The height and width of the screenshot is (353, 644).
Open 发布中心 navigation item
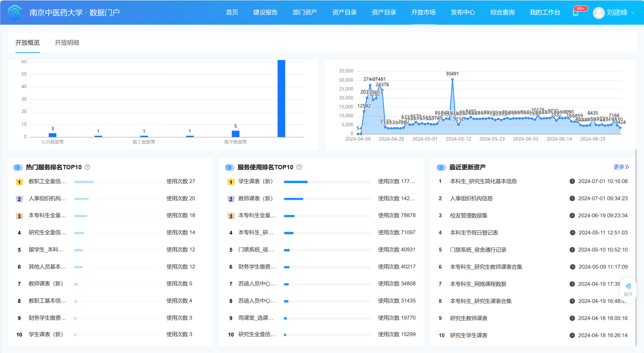coord(463,12)
